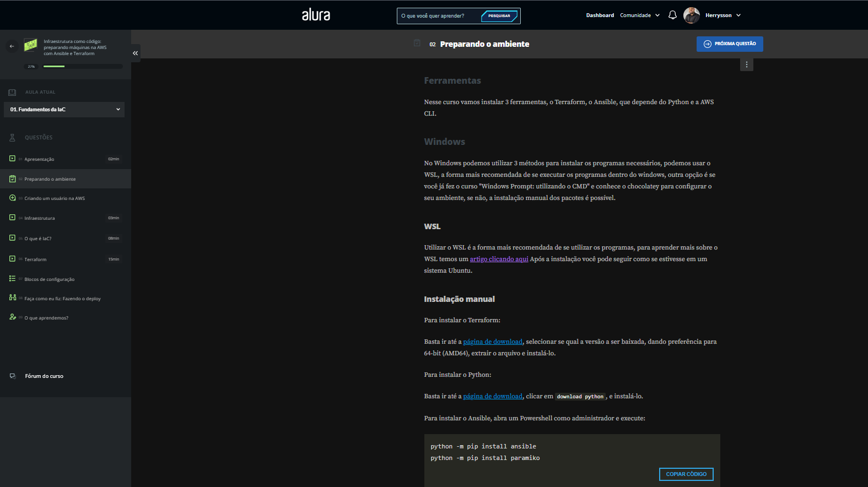Click Herrysson's profile avatar
868x487 pixels.
point(692,15)
